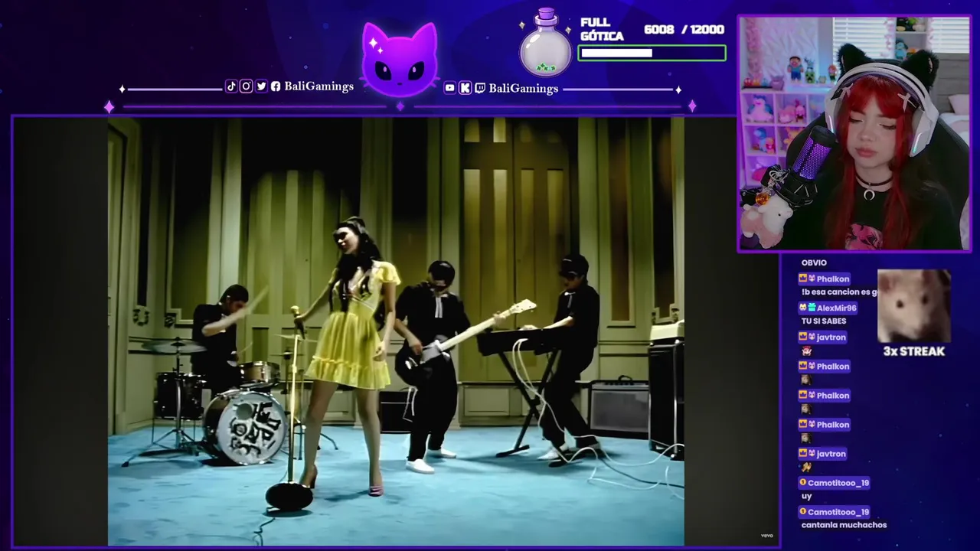The image size is (980, 551).
Task: Click the BaliGamings text next to Twitch icon
Action: point(524,88)
